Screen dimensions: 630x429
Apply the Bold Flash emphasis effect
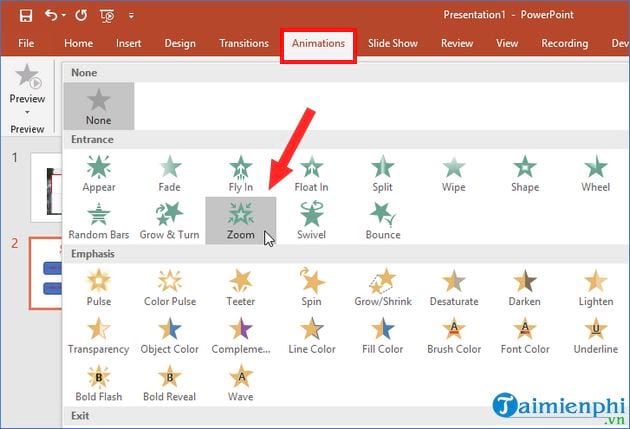click(x=99, y=382)
